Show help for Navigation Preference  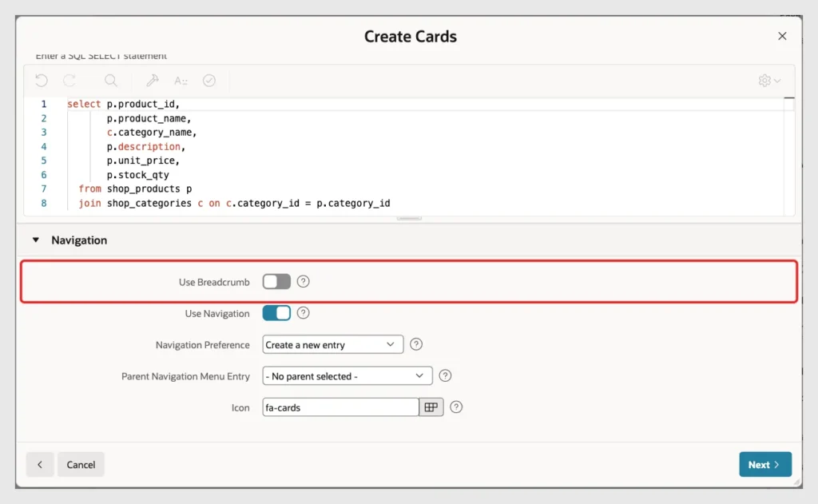point(415,344)
